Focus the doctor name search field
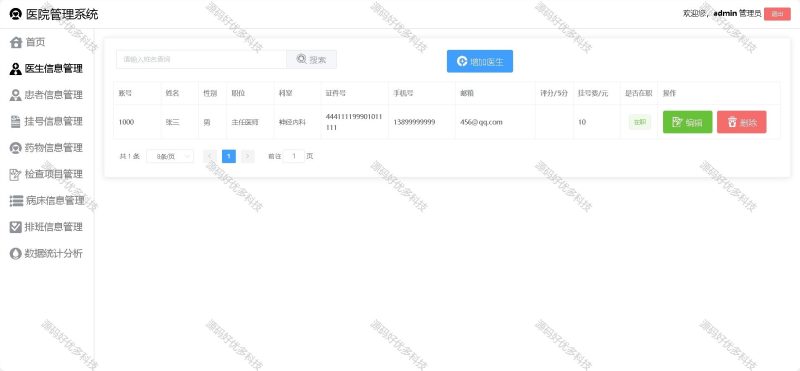 (x=201, y=59)
